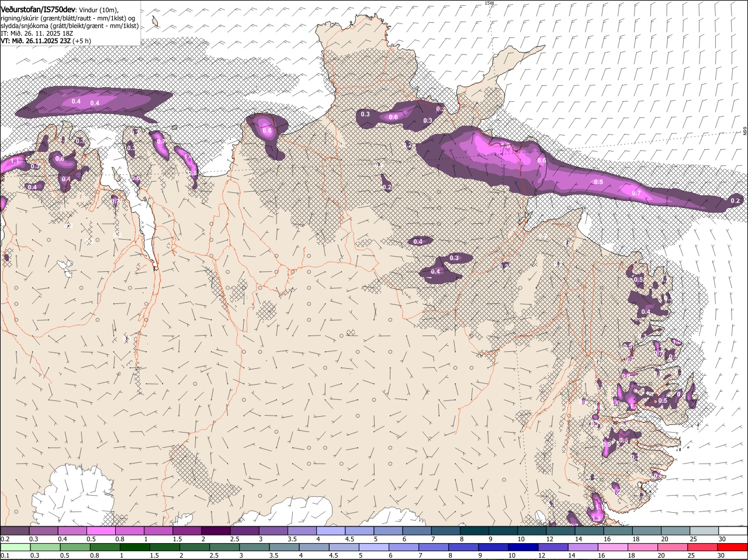Image resolution: width=748 pixels, height=560 pixels.
Task: Lower legend: red swatch between 25 and 30
Action: tap(704, 547)
